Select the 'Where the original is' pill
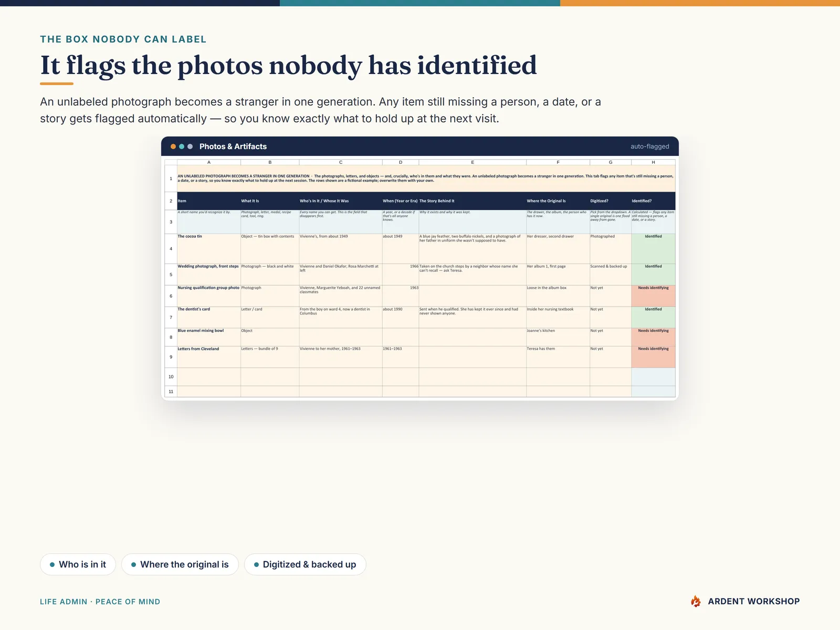 click(180, 564)
